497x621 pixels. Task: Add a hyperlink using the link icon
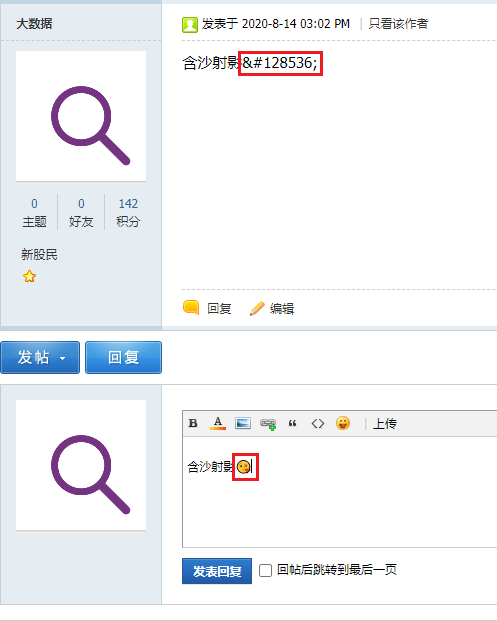[268, 424]
